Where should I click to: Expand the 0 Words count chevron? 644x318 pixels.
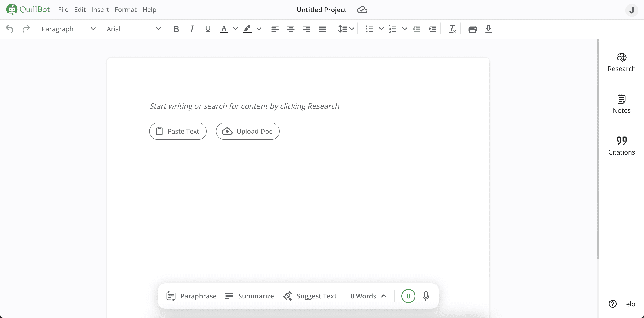point(384,296)
